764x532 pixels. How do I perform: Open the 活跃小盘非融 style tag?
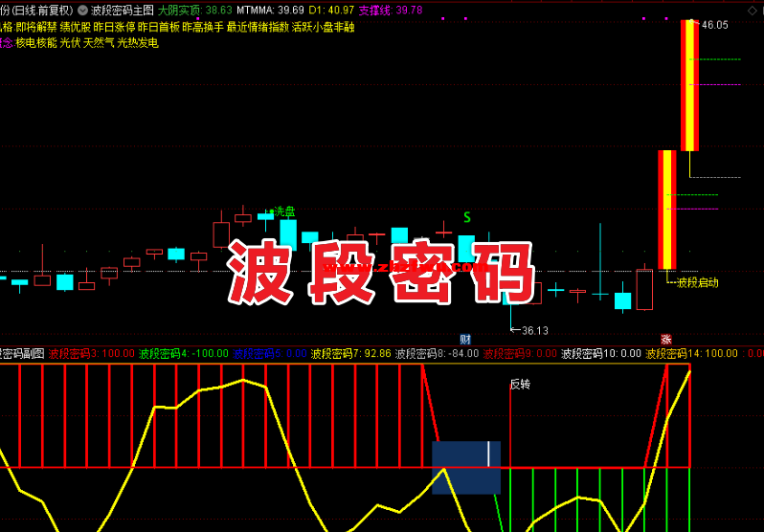click(323, 28)
